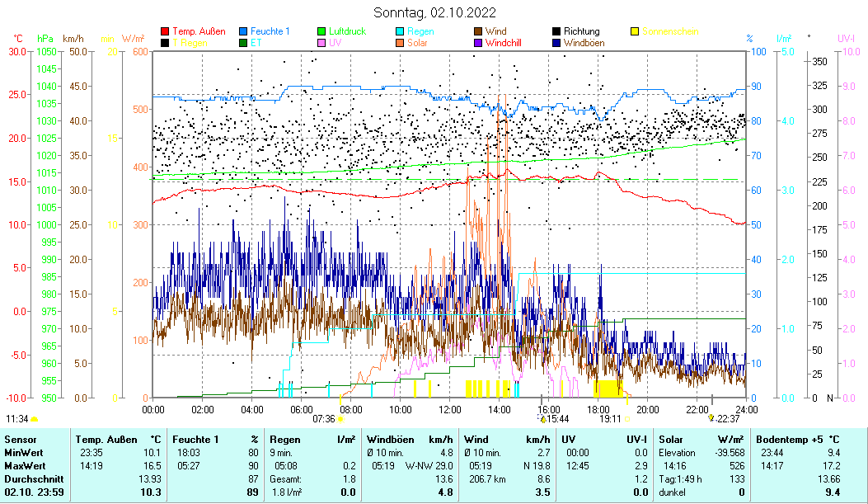
Task: Click the 11:34 sun duration label
Action: (x=16, y=418)
